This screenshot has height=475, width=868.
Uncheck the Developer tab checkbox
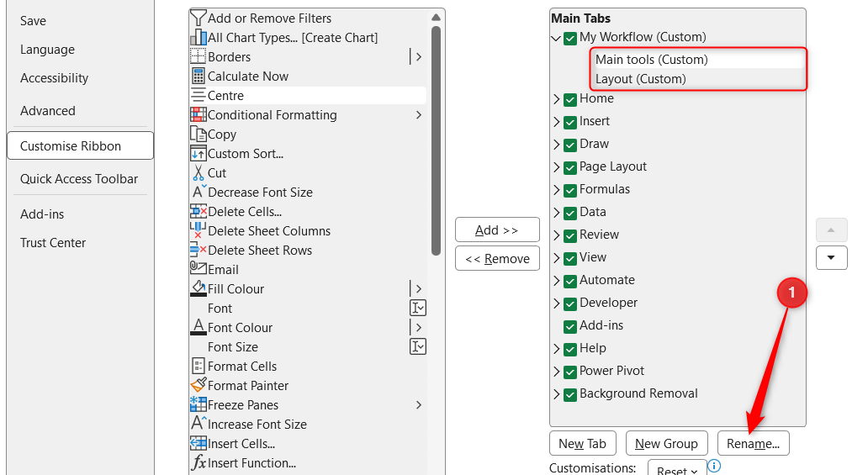point(570,304)
